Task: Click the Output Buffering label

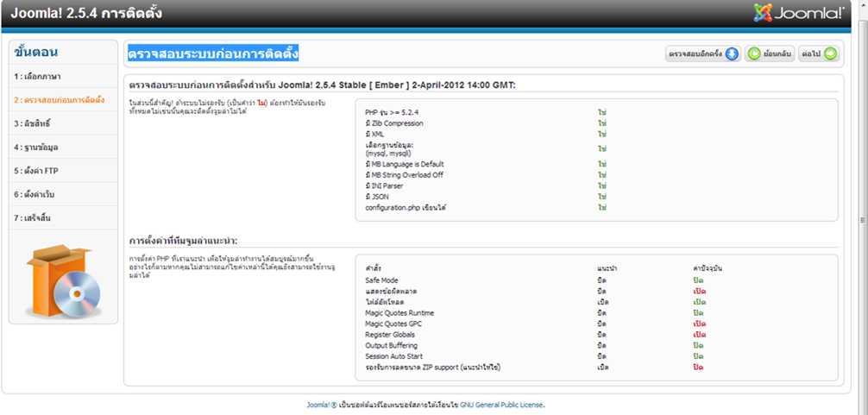Action: point(392,345)
